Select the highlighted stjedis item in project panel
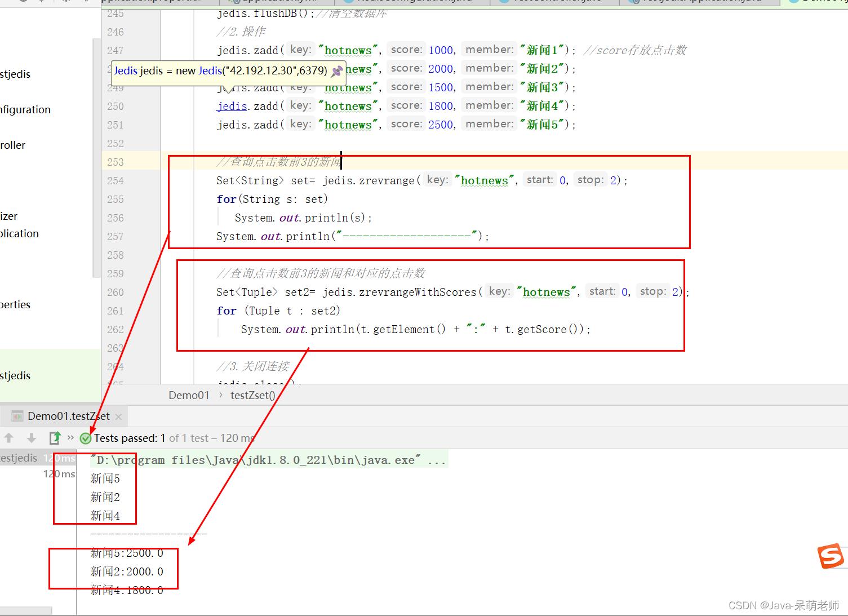The width and height of the screenshot is (848, 616). click(x=16, y=375)
